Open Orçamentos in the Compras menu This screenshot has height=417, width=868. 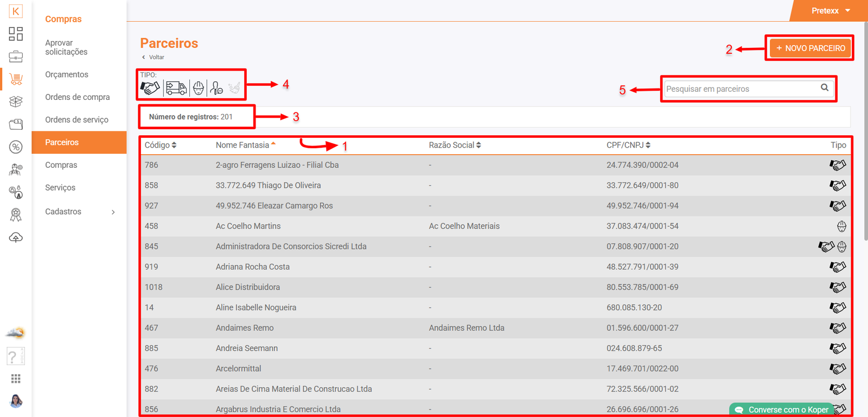pos(66,74)
